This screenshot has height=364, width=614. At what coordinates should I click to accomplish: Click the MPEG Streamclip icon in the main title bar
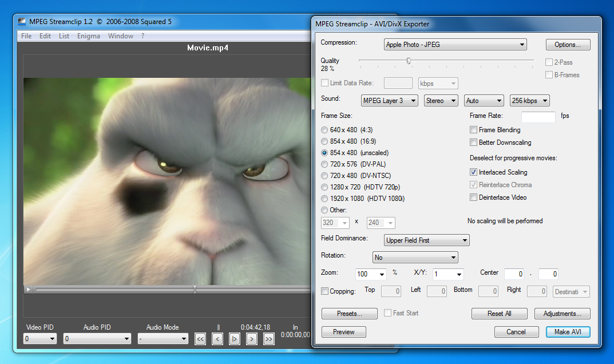pos(21,21)
